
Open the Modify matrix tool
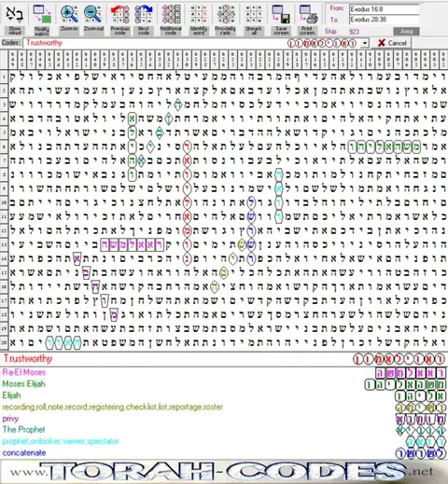click(x=42, y=14)
